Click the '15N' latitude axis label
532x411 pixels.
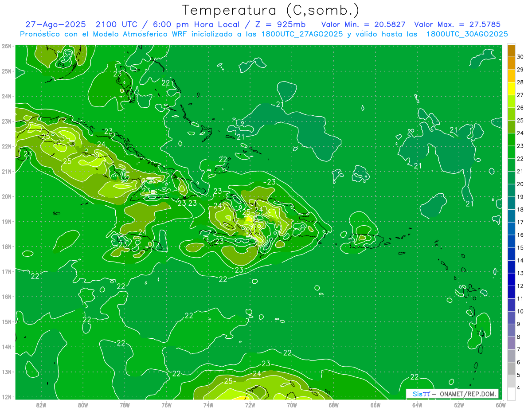(x=7, y=322)
